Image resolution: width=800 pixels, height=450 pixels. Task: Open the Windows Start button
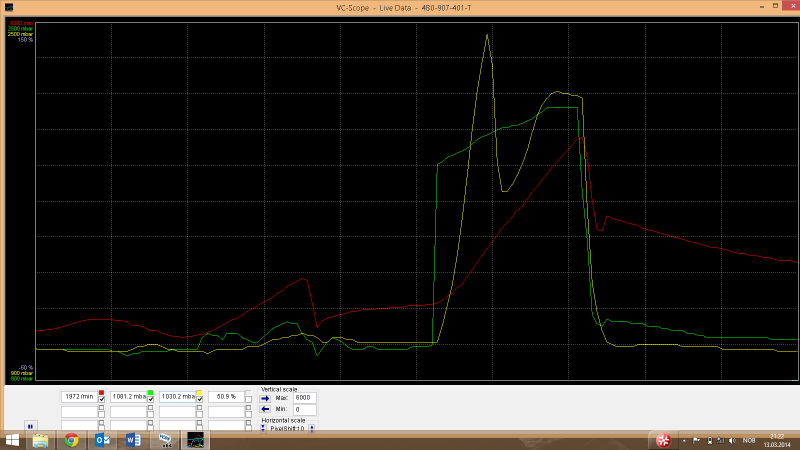click(x=12, y=440)
